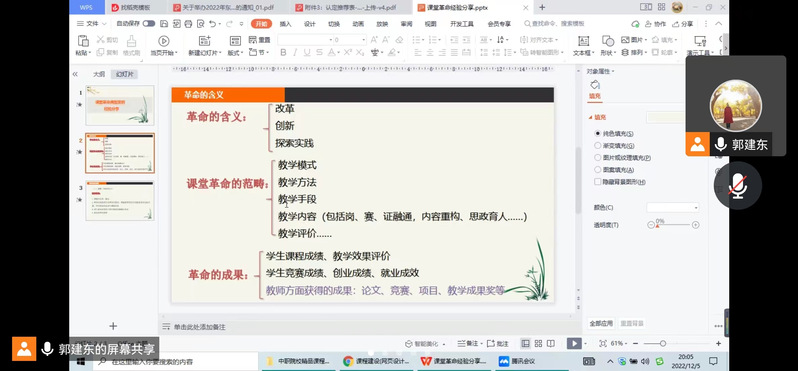The width and height of the screenshot is (798, 371).
Task: Switch to slide sorter view icon
Action: tap(538, 344)
